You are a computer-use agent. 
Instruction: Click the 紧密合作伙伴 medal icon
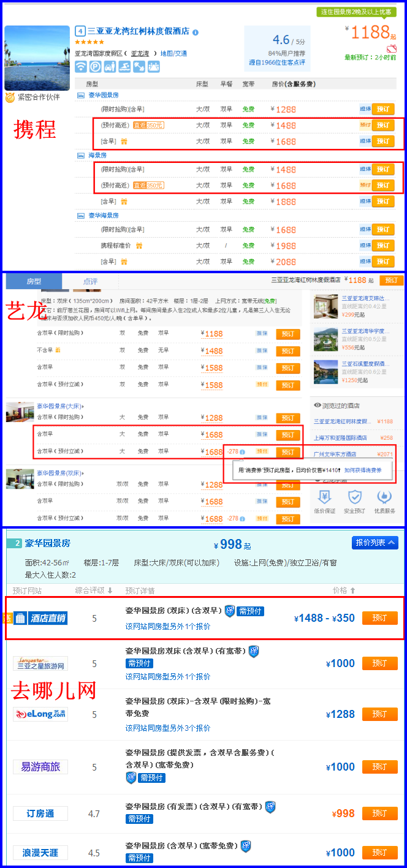(x=10, y=97)
